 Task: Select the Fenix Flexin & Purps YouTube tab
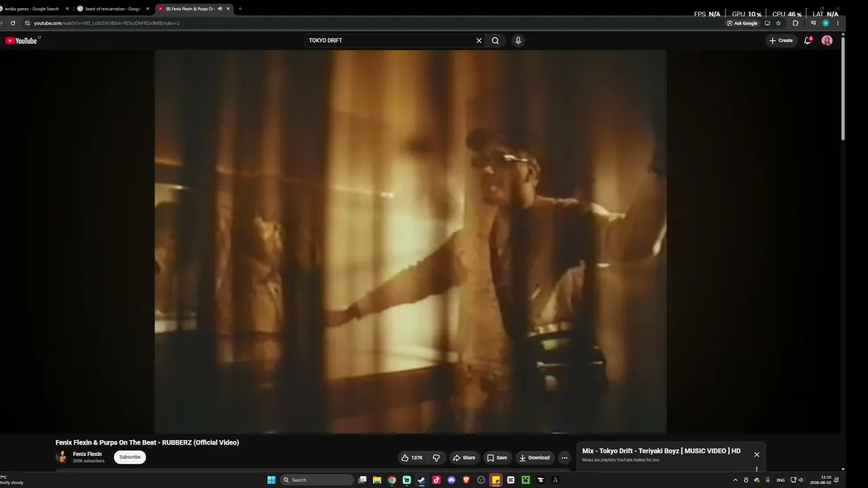[189, 9]
